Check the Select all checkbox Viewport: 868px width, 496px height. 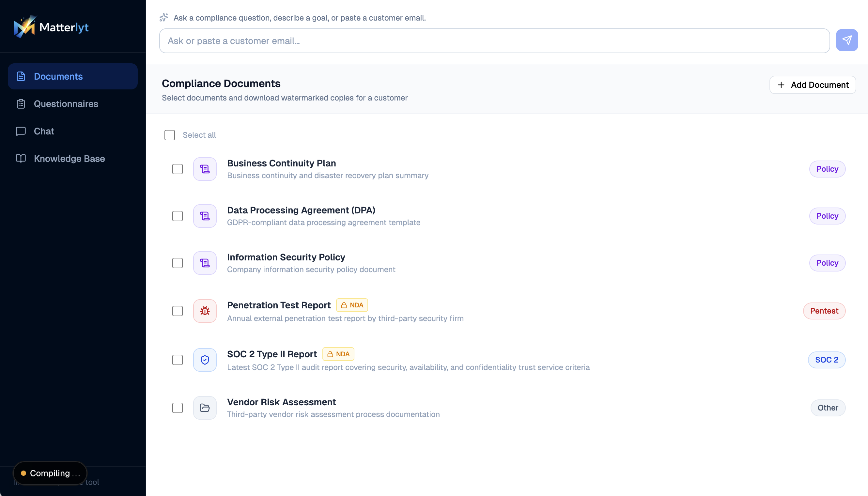[x=170, y=135]
